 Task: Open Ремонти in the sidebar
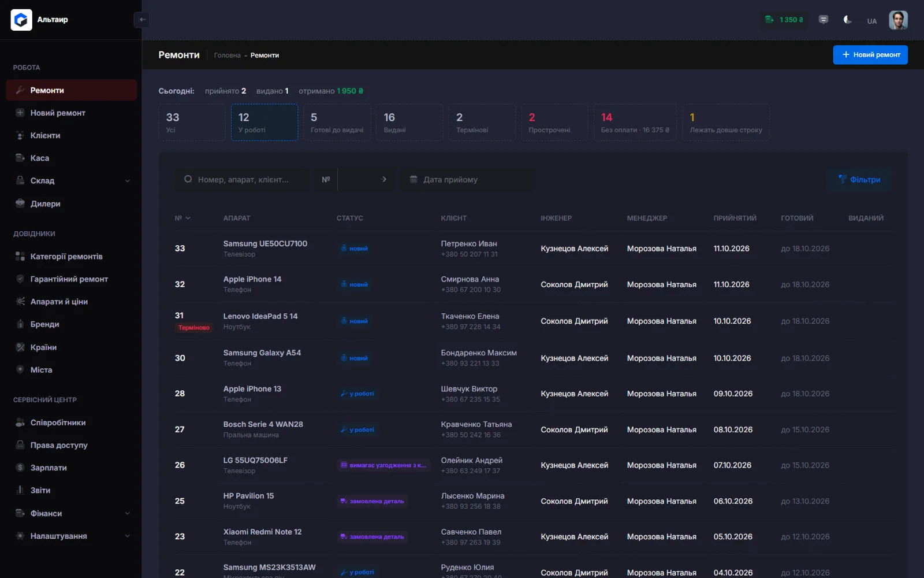click(x=72, y=90)
